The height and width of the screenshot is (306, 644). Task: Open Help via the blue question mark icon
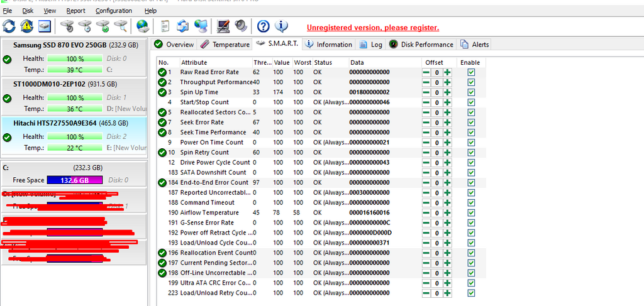coord(264,26)
